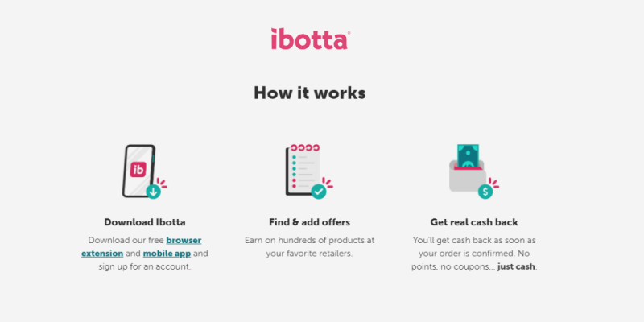Click the teal checkmark badge
Image resolution: width=644 pixels, height=322 pixels.
point(318,192)
